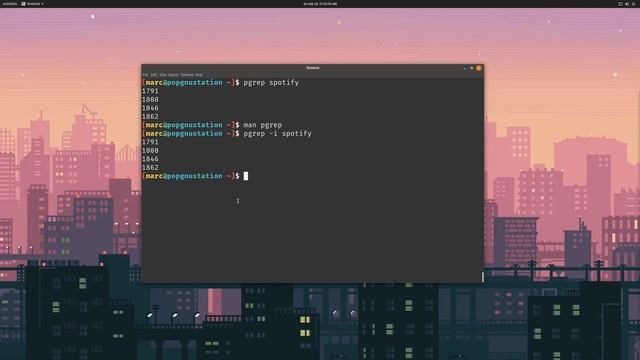
Task: Click '1846' below the first pgrep command
Action: [x=150, y=108]
